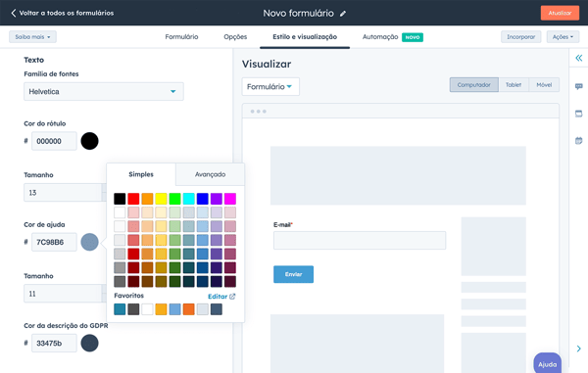Choose the teal favorite color swatch
This screenshot has width=588, height=373.
click(x=120, y=309)
